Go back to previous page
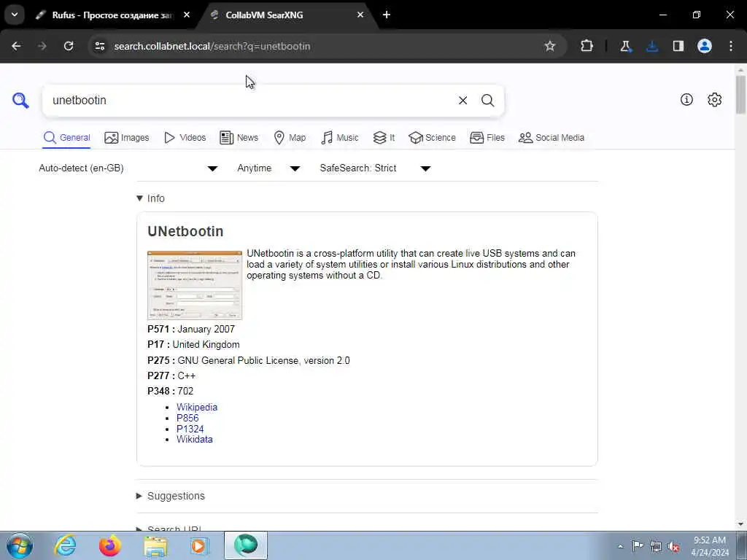747x560 pixels. 16,46
